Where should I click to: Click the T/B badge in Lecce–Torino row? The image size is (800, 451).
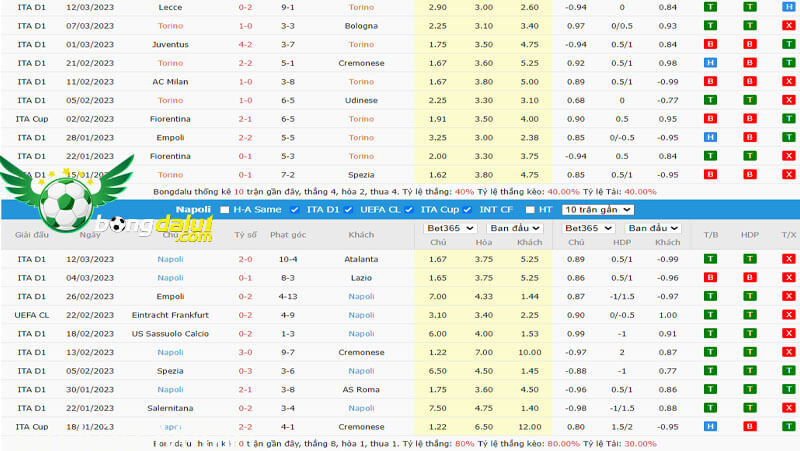(x=710, y=7)
